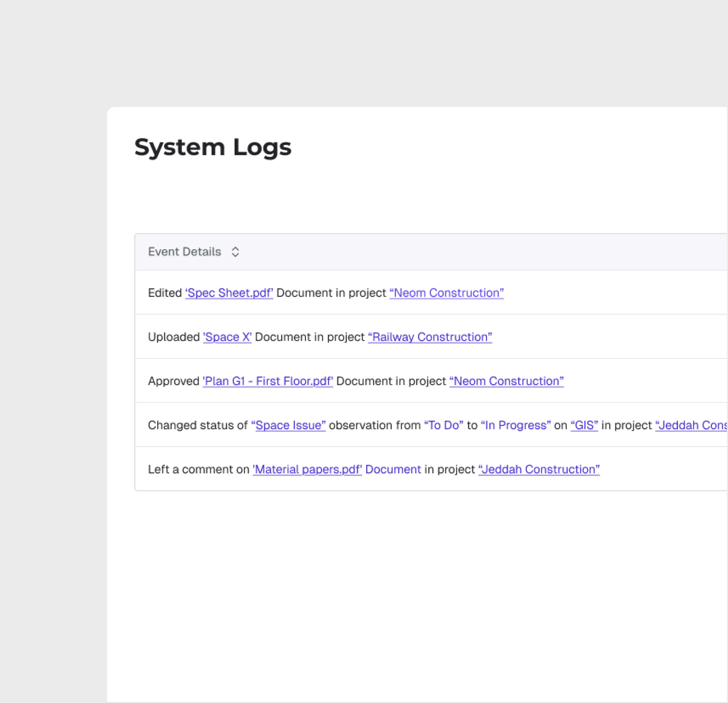The height and width of the screenshot is (703, 728).
Task: Click the Event Details column header label
Action: 184,252
